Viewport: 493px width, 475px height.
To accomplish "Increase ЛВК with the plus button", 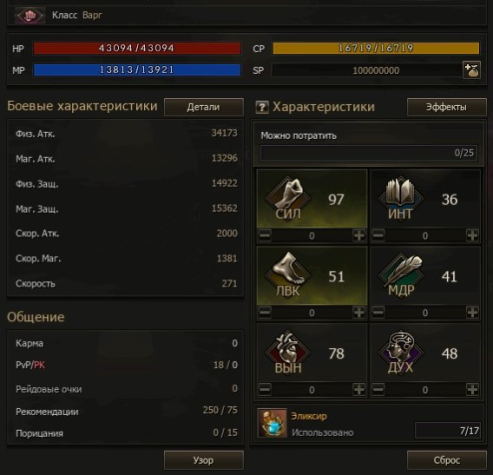I will pos(359,312).
